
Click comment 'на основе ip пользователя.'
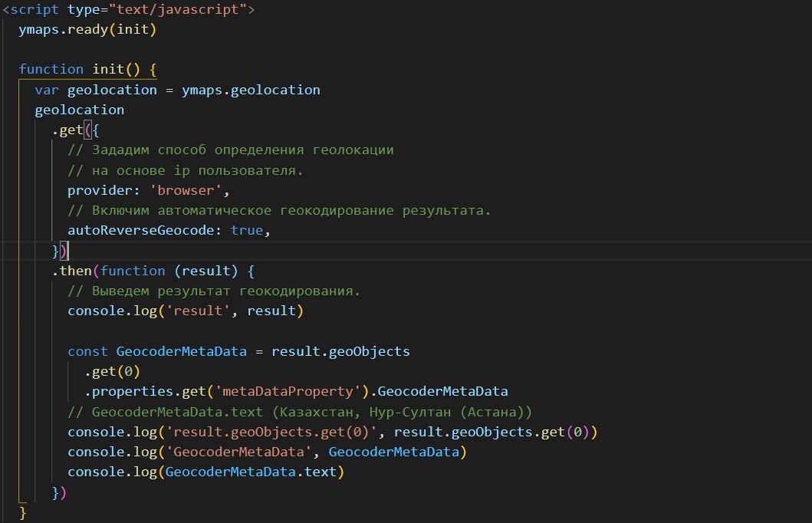pyautogui.click(x=186, y=170)
